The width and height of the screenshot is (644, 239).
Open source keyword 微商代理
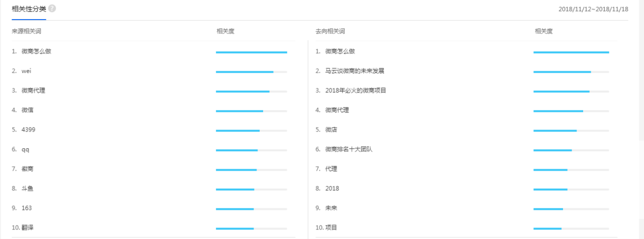point(33,90)
